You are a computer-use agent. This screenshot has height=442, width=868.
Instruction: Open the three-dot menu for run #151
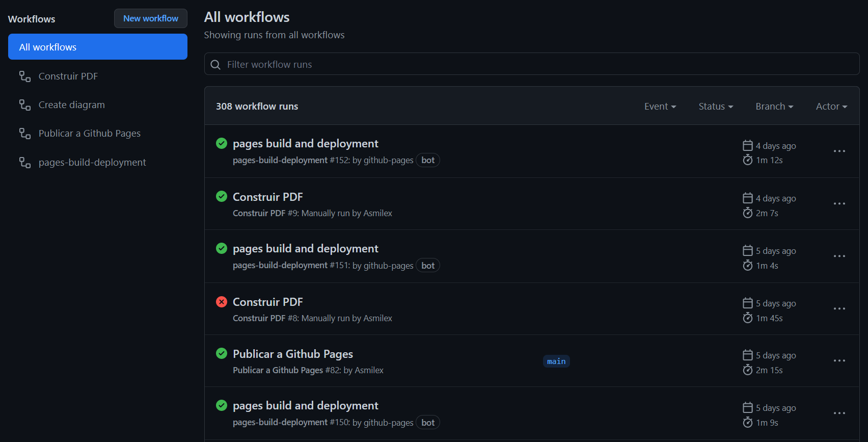click(839, 256)
